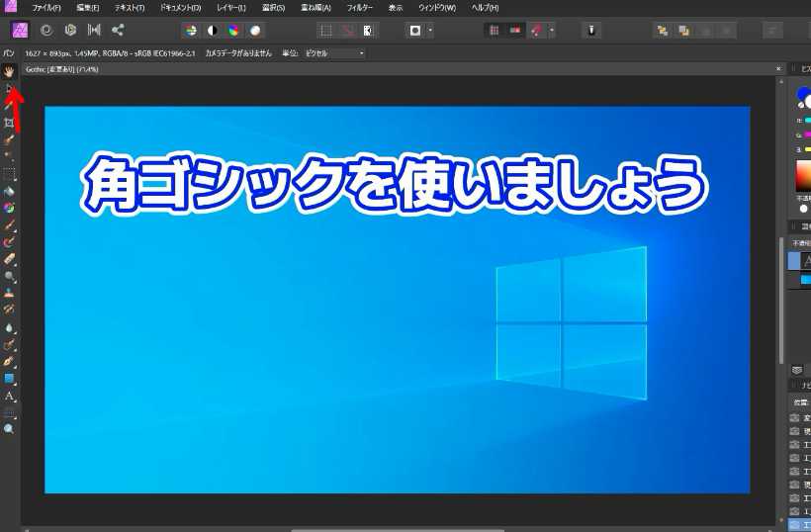Screen dimensions: 811x532
Task: Apply Auto Levels
Action: [191, 31]
